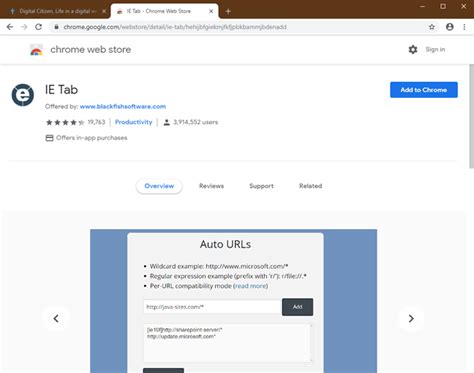Show previous screenshot with left arrow
The image size is (474, 373).
coord(56,318)
